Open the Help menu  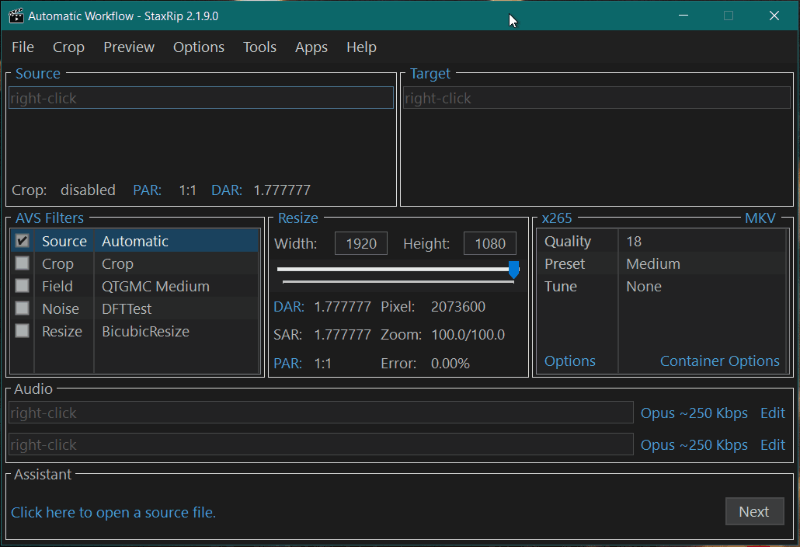[361, 47]
